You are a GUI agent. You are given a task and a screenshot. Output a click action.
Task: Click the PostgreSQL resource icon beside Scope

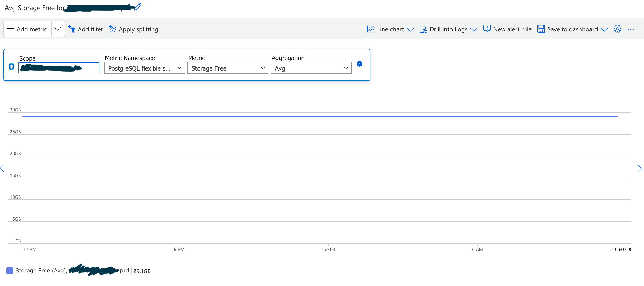[11, 66]
